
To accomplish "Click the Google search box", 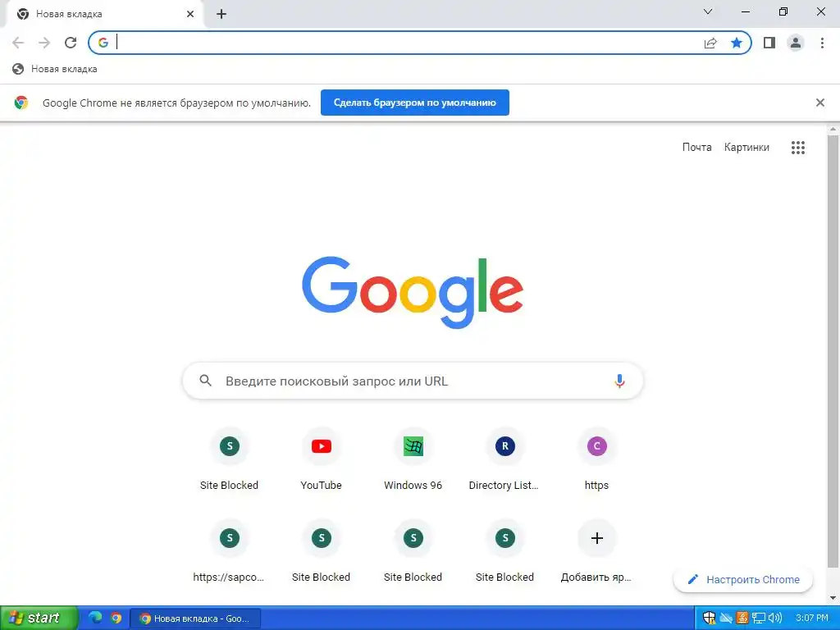I will click(413, 381).
